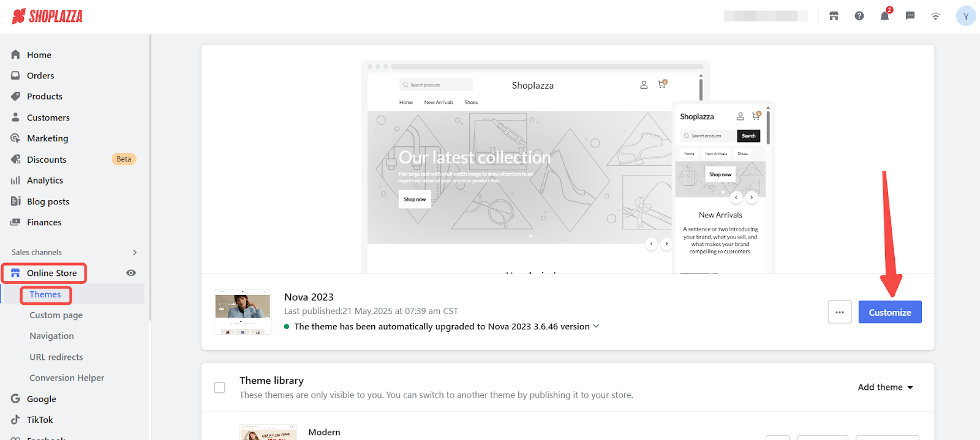Open the help question mark icon

point(859,16)
